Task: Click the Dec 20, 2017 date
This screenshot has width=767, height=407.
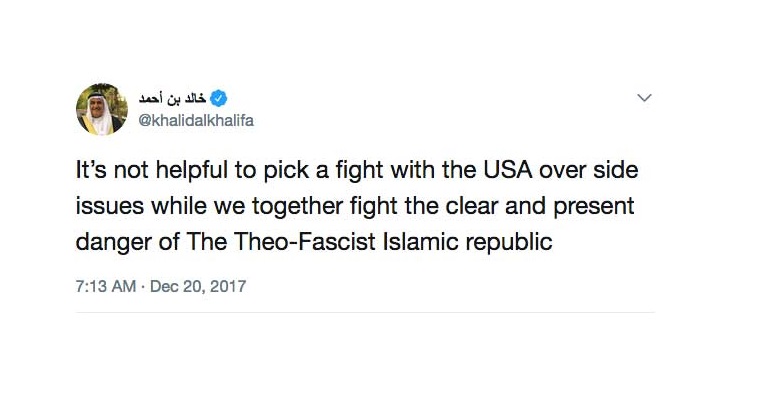Action: tap(198, 286)
